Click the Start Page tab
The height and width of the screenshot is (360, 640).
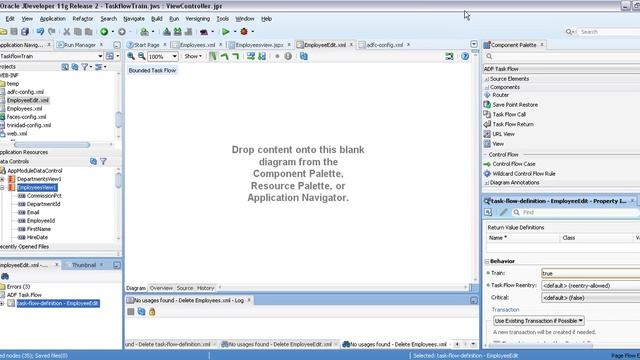(146, 45)
